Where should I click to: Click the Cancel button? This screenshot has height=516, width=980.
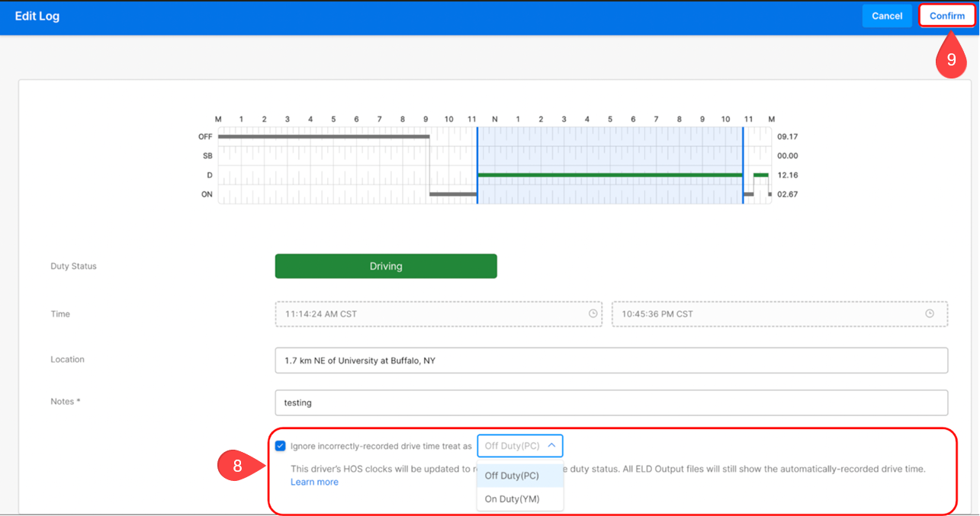click(x=886, y=16)
